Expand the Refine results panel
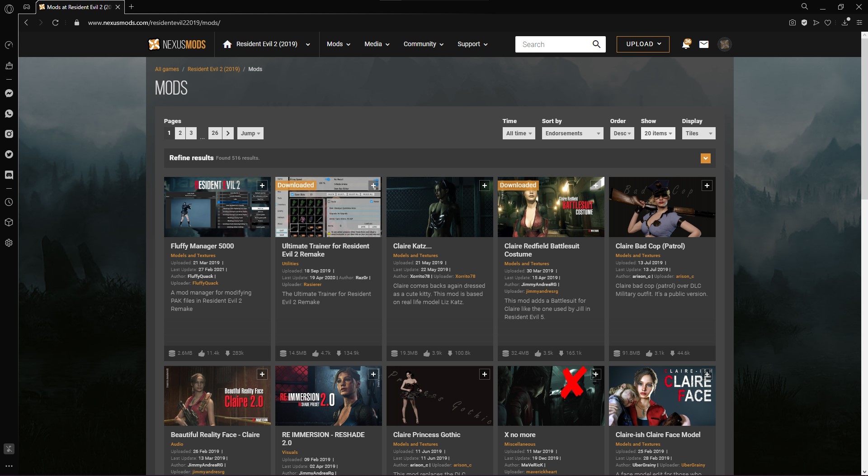Viewport: 868px width, 476px height. click(x=705, y=158)
